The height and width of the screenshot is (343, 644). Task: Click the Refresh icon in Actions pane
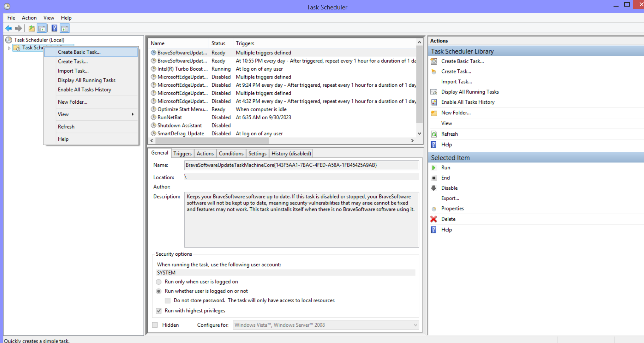(434, 134)
